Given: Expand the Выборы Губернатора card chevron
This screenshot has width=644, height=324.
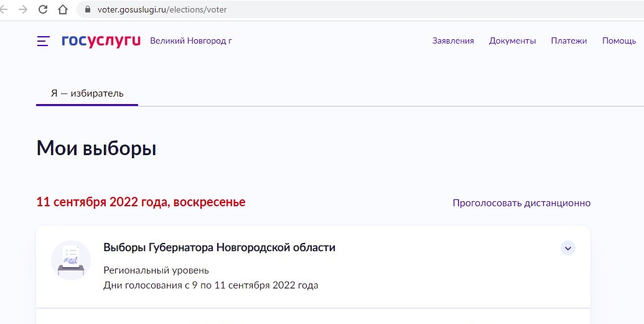Looking at the screenshot, I should pyautogui.click(x=568, y=249).
